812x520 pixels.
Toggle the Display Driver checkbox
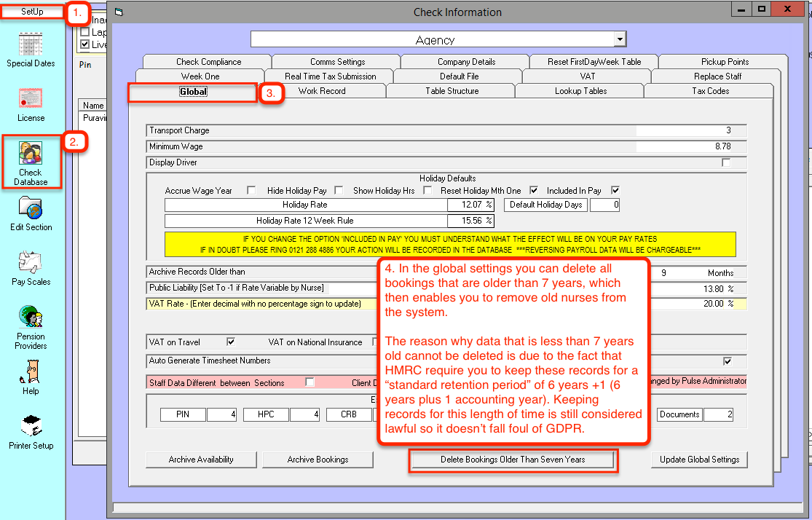point(725,162)
